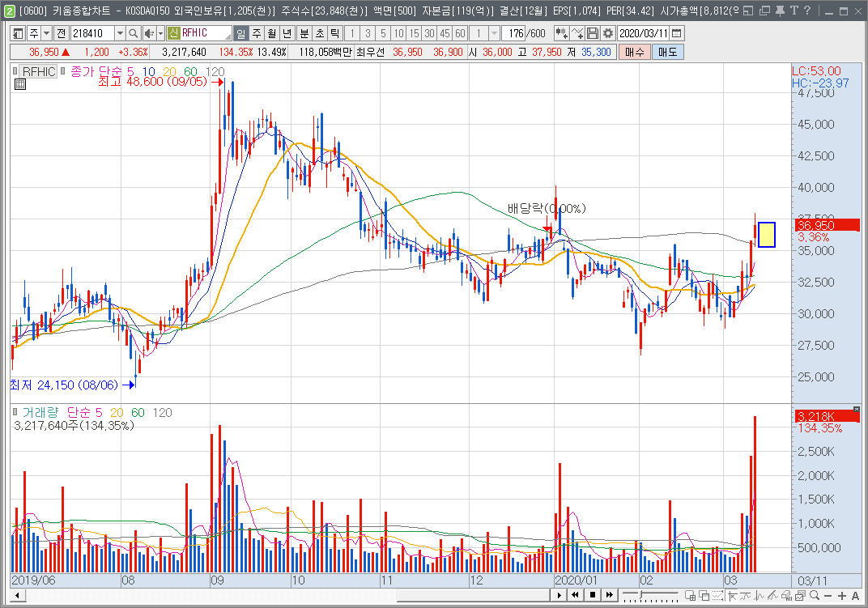Click the diagonal line analysis tool icon

click(773, 595)
